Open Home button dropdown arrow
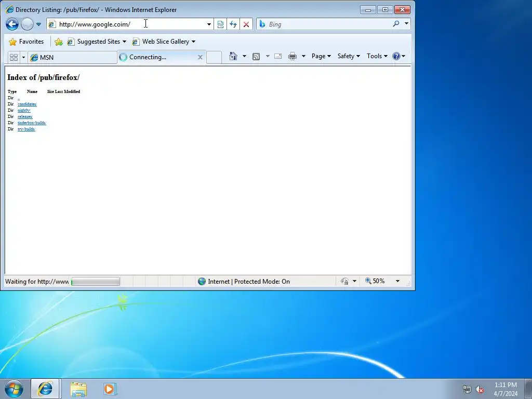Screen dimensions: 532x399 (244, 56)
